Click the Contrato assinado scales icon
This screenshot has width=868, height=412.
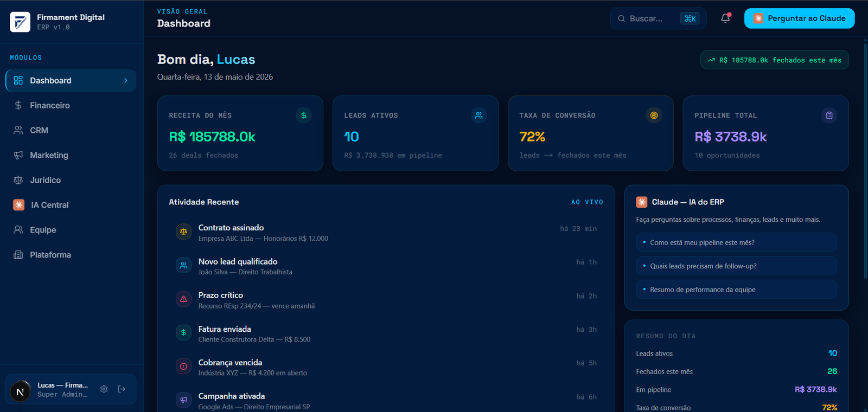click(x=183, y=231)
